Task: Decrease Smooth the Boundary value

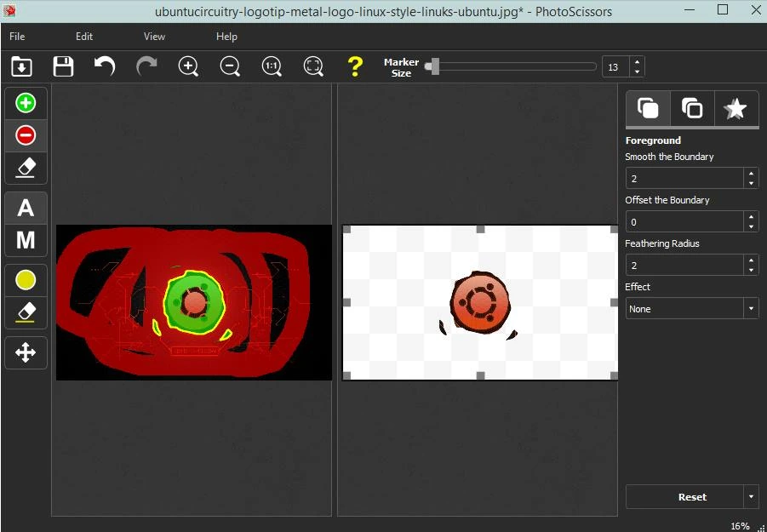Action: pos(752,184)
